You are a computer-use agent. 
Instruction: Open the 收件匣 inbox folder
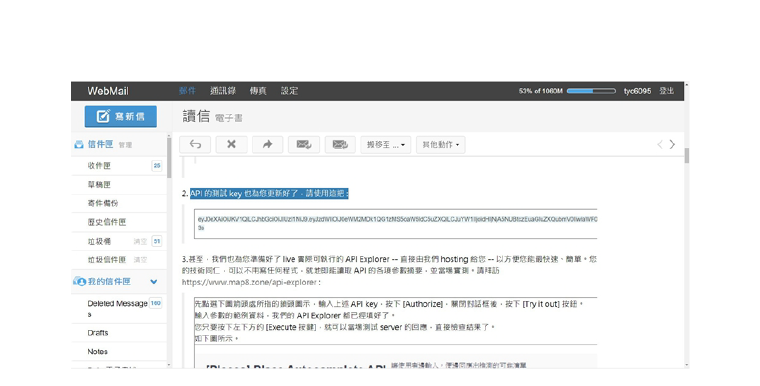99,165
